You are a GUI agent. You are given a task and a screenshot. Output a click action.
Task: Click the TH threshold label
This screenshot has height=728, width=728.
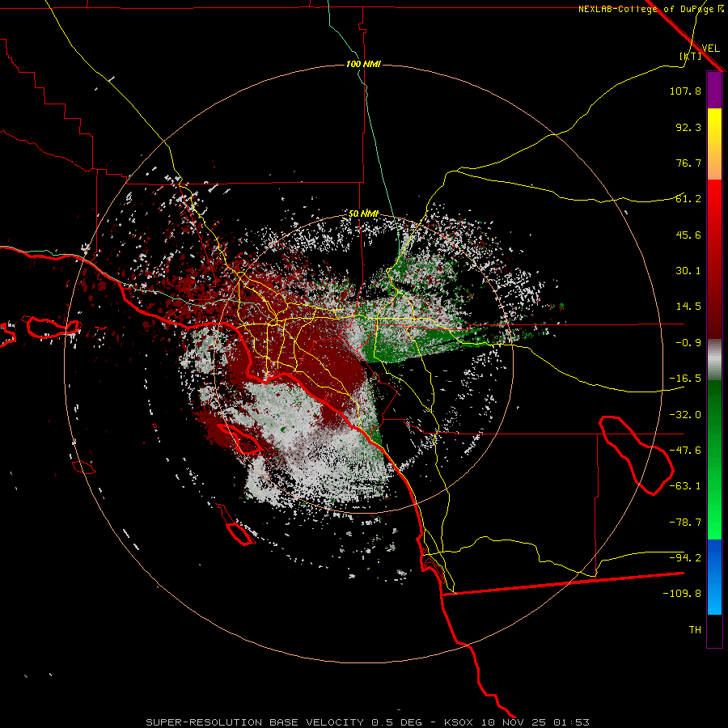(695, 629)
